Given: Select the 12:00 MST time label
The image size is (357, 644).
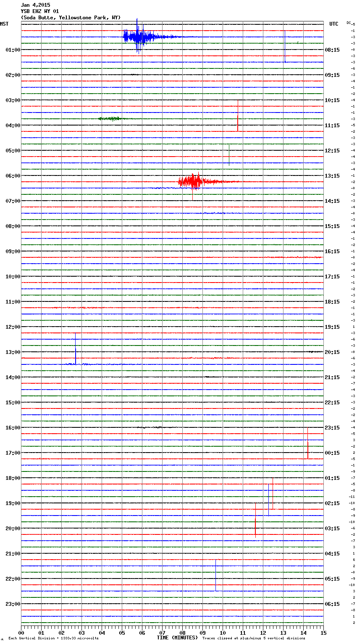Looking at the screenshot, I should pos(13,327).
